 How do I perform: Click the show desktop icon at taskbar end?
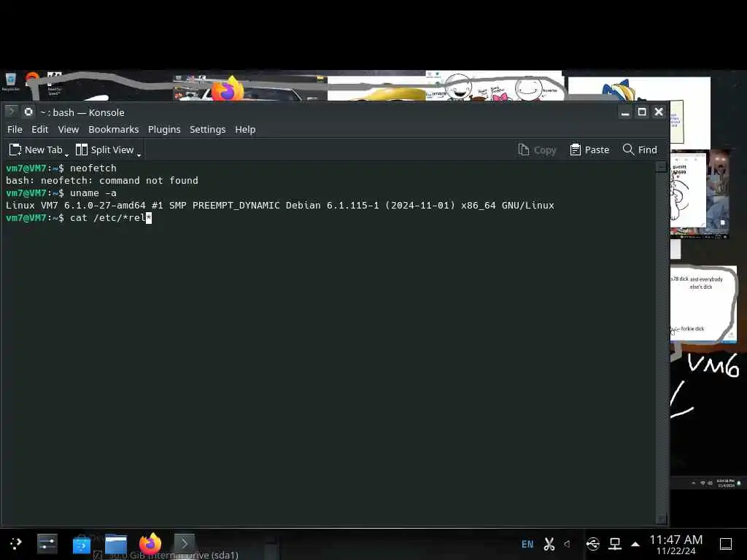(x=726, y=544)
